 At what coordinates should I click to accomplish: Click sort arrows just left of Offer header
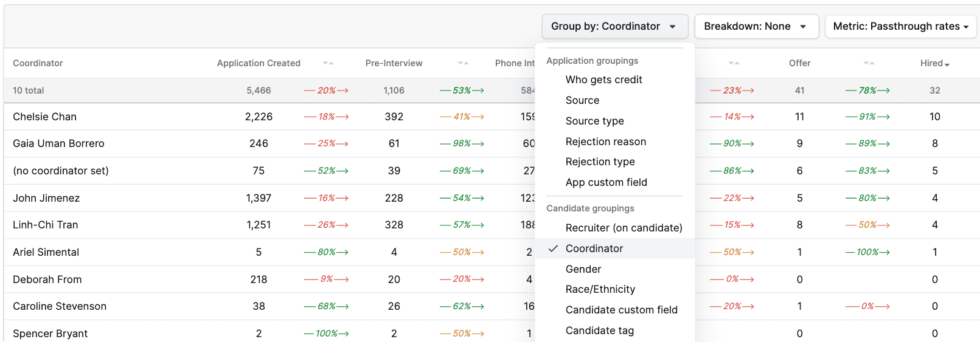pos(734,63)
